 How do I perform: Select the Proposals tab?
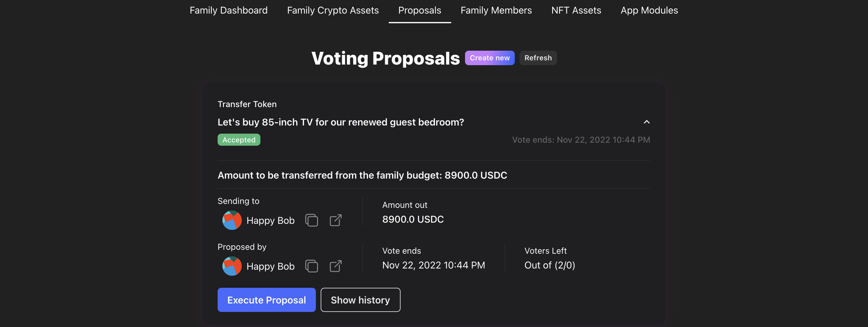[420, 10]
